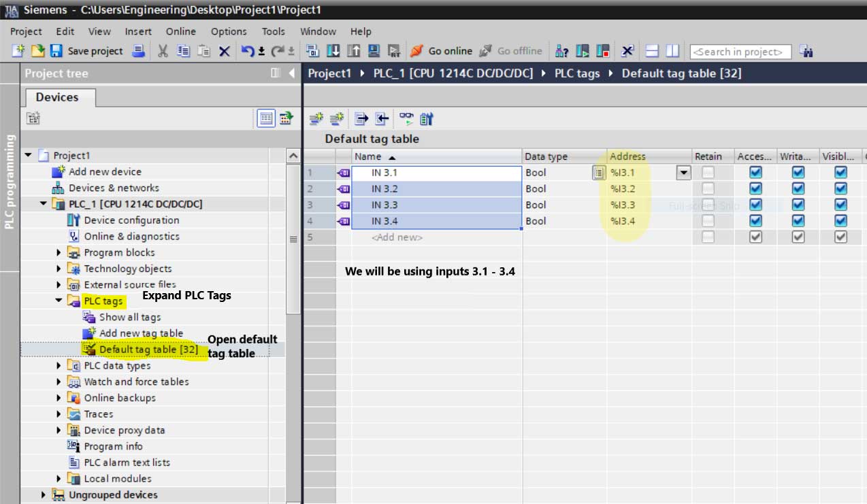Click the Stop CPU icon
The height and width of the screenshot is (504, 867).
(x=603, y=51)
